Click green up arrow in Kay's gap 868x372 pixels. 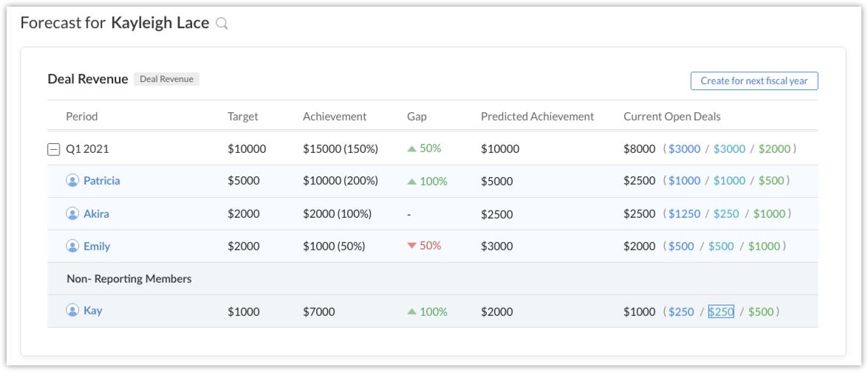click(412, 311)
